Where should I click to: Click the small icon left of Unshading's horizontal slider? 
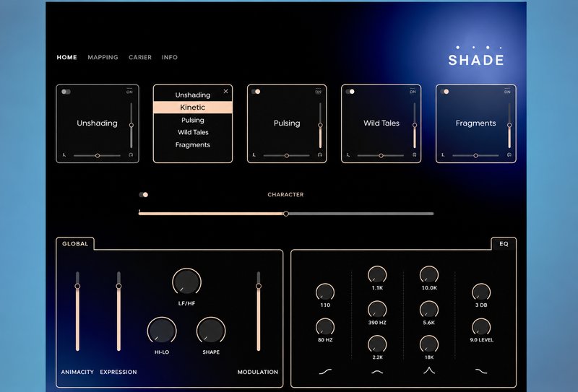tap(64, 155)
